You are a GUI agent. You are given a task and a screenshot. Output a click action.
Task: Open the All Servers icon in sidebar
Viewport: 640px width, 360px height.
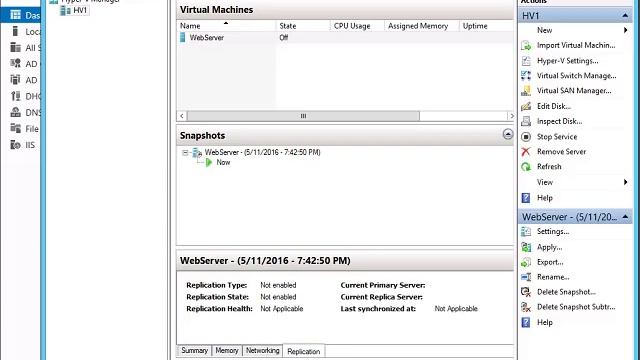(x=16, y=47)
